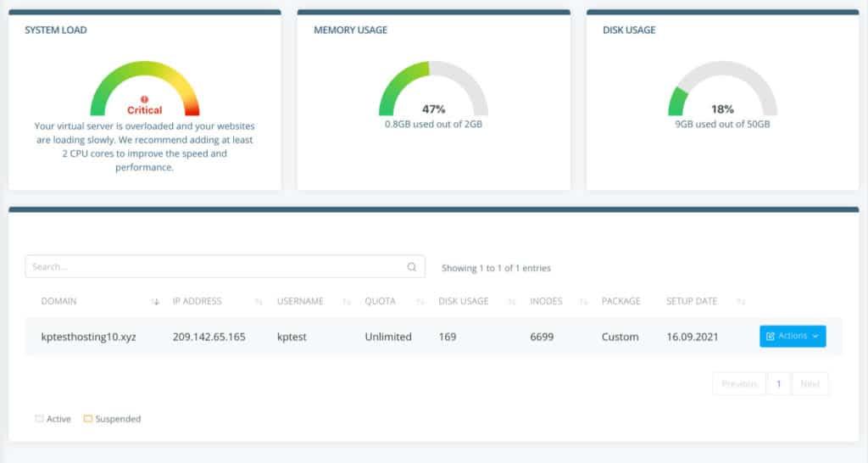This screenshot has height=463, width=868.
Task: Click the inodes value 6699
Action: pos(542,337)
